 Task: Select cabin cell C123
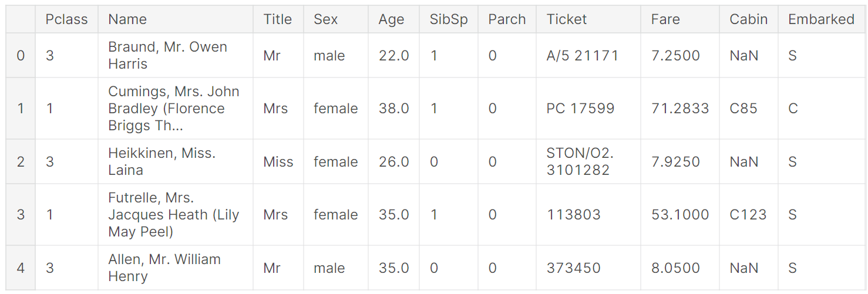(748, 215)
